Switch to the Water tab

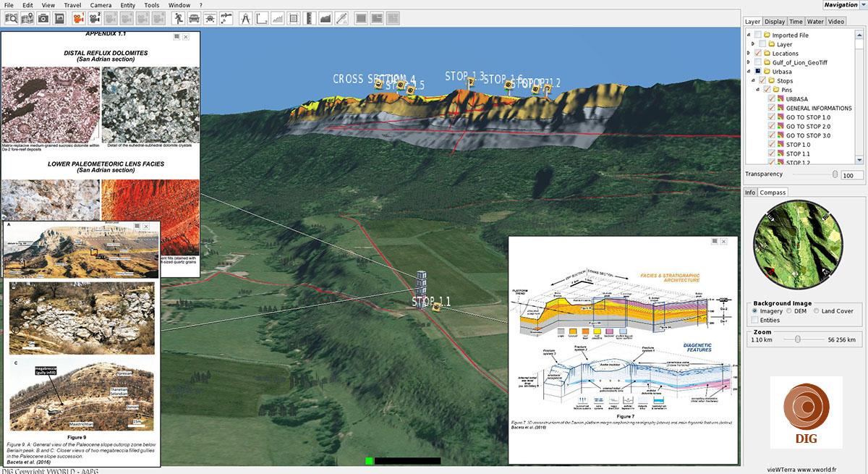pos(815,22)
